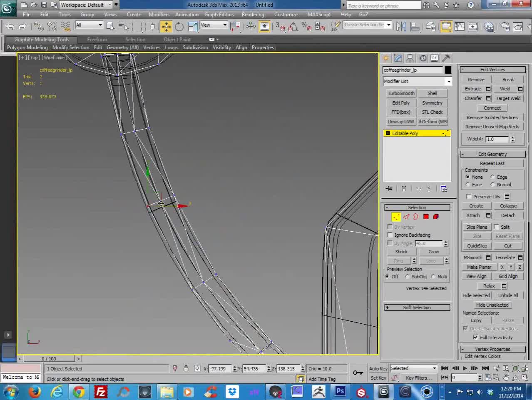Select the Rotate tool in main toolbar
Screen dimensions: 532x400
pyautogui.click(x=179, y=27)
